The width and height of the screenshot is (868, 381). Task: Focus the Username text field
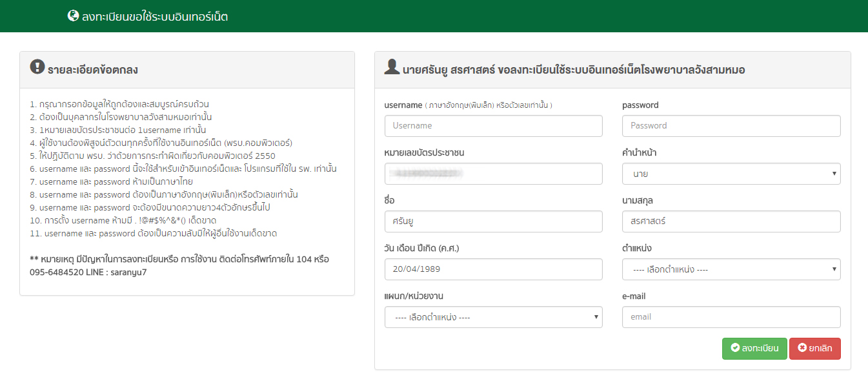tap(493, 126)
